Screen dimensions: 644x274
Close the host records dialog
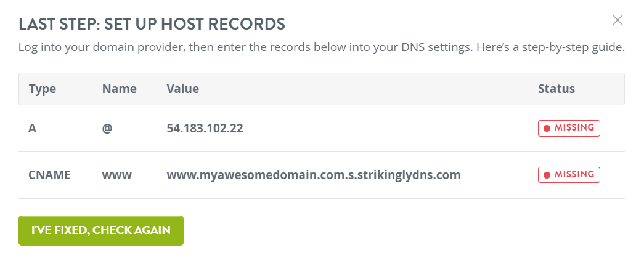(618, 20)
